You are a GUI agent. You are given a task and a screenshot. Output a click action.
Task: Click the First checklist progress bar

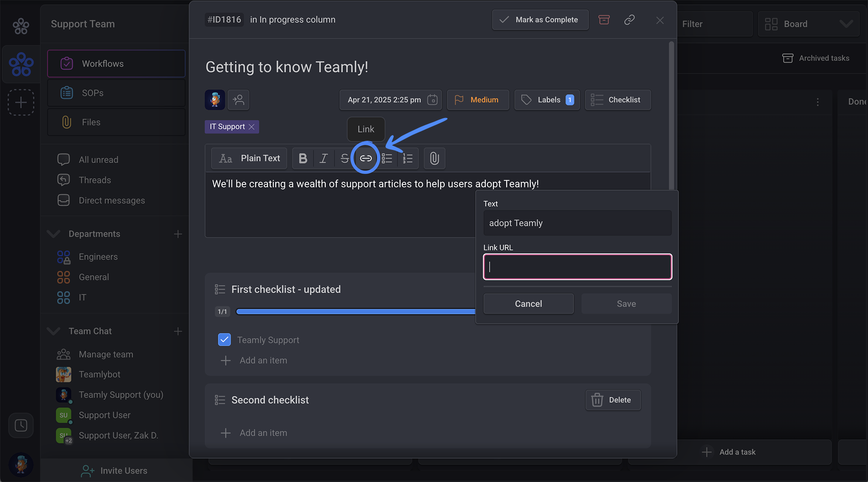[x=355, y=312]
